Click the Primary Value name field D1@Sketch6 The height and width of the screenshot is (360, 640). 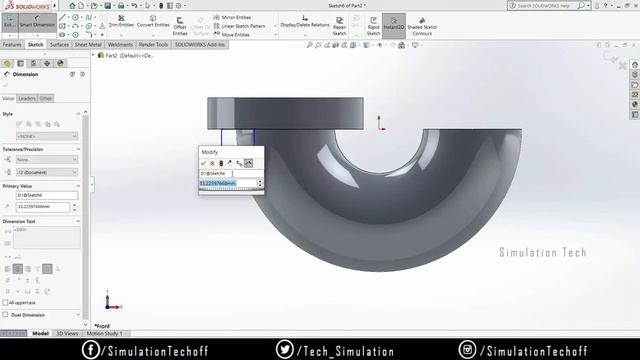(x=47, y=195)
